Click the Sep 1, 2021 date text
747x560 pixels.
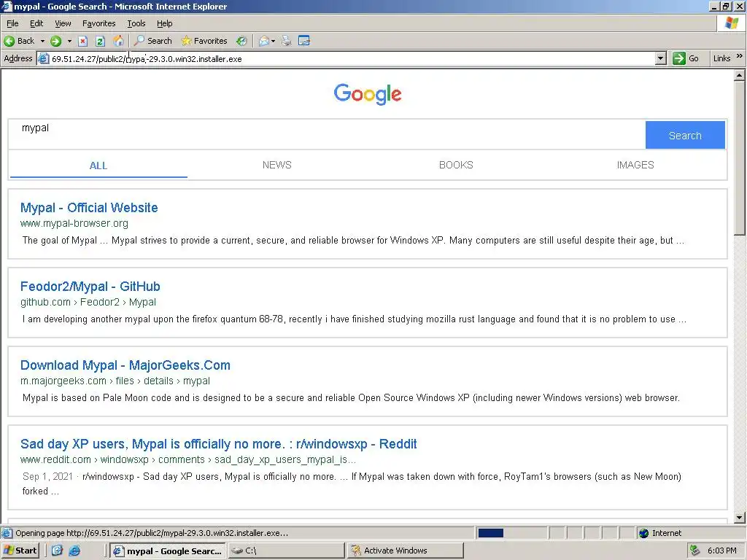pos(47,476)
